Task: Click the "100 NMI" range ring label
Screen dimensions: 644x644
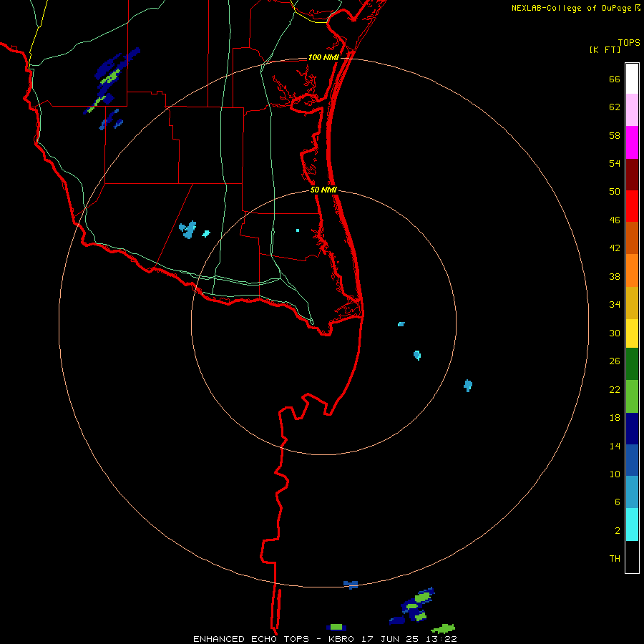Action: pyautogui.click(x=323, y=57)
